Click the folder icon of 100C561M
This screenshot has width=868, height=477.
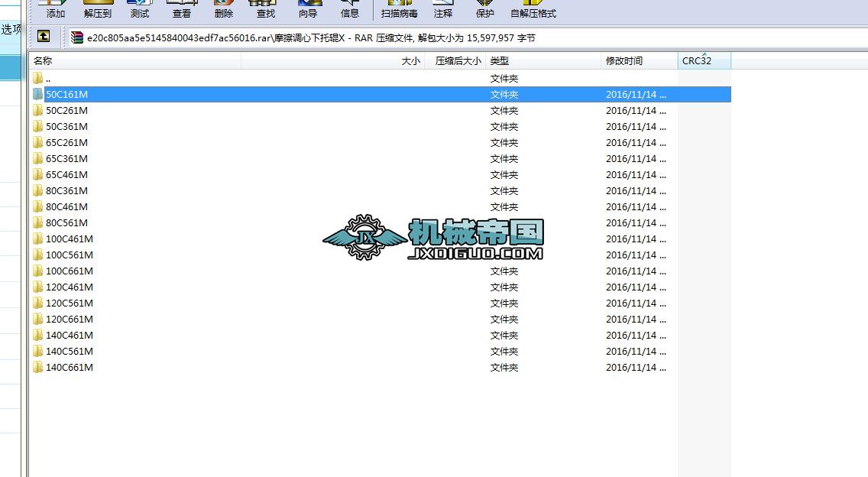click(37, 255)
